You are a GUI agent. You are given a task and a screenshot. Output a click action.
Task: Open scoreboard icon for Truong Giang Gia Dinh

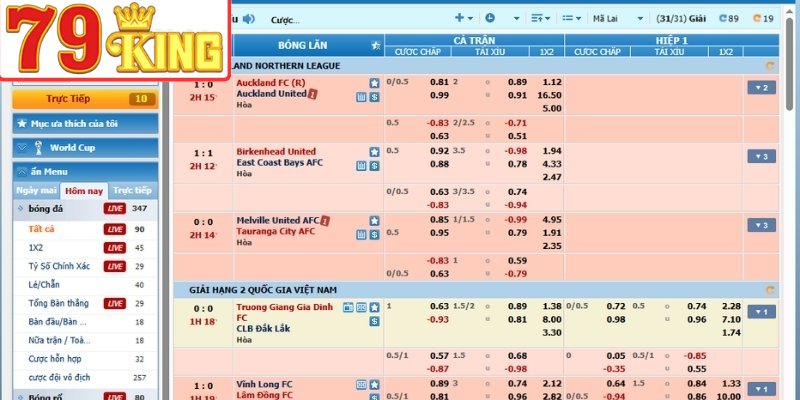[x=361, y=308]
